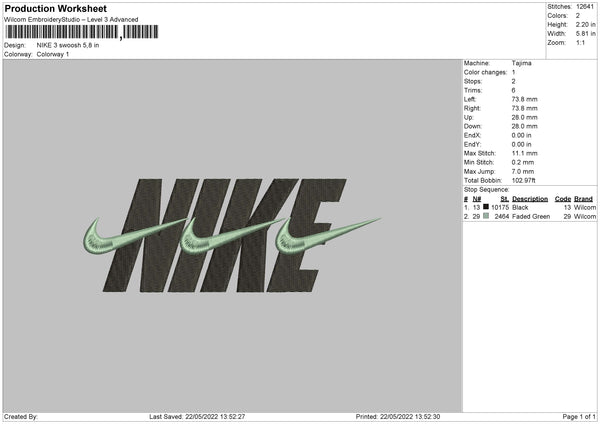Click the Width value 5.81 in
The image size is (600, 424).
585,34
